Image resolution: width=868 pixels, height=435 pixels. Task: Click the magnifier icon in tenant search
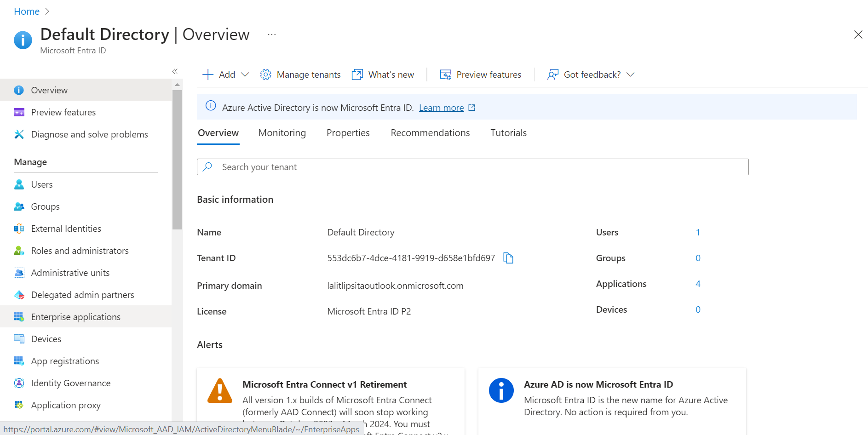point(208,166)
